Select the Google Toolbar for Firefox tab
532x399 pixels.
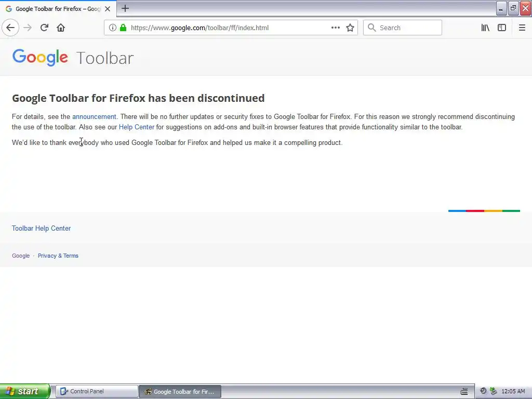[58, 9]
